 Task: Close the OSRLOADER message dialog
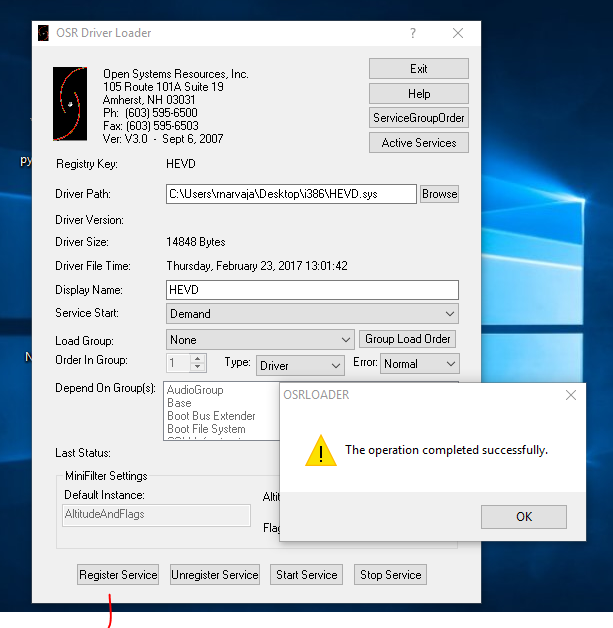point(571,395)
